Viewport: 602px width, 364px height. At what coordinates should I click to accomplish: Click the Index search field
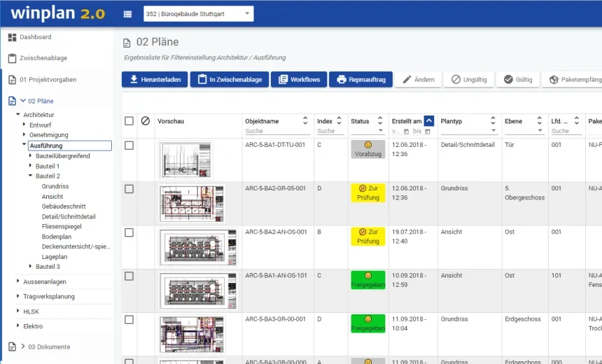[x=330, y=131]
